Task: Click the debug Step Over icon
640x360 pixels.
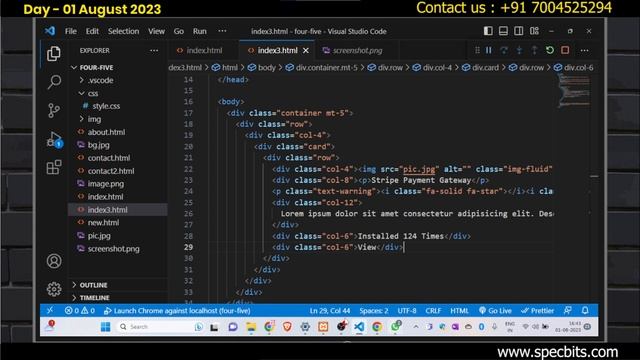Action: pyautogui.click(x=504, y=50)
